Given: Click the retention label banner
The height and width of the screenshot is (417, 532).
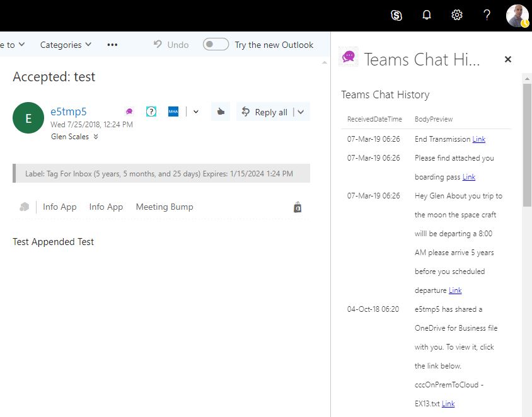Looking at the screenshot, I should (x=161, y=174).
